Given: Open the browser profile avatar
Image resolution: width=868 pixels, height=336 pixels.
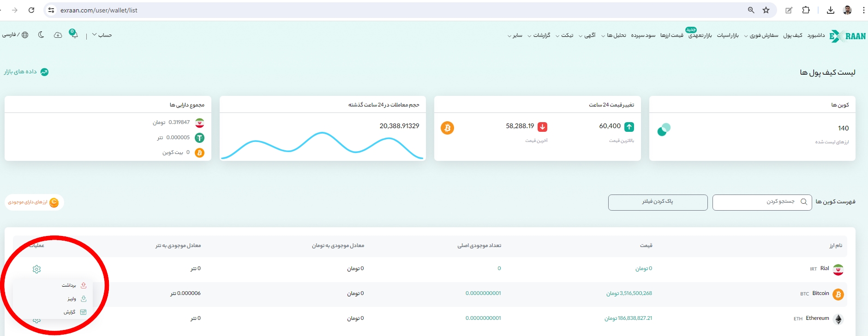Looking at the screenshot, I should (x=847, y=10).
